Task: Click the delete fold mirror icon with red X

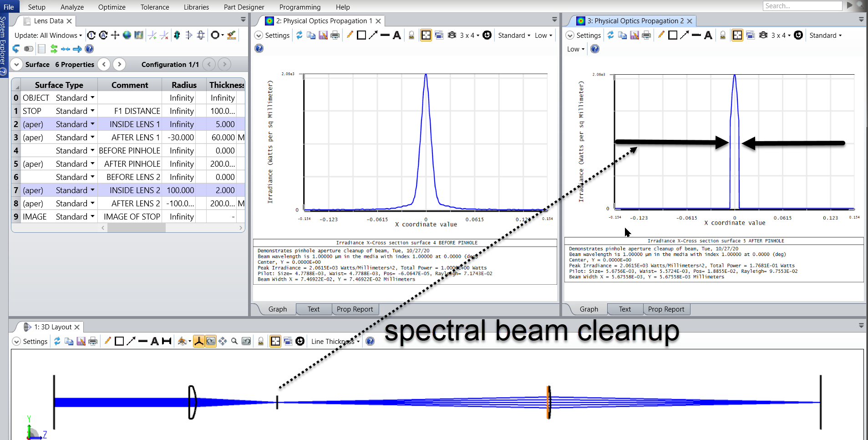Action: click(164, 35)
